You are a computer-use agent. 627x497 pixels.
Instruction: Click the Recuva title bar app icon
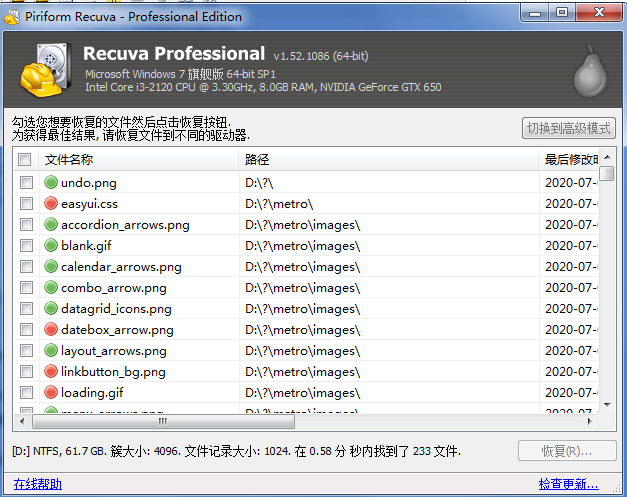(12, 17)
